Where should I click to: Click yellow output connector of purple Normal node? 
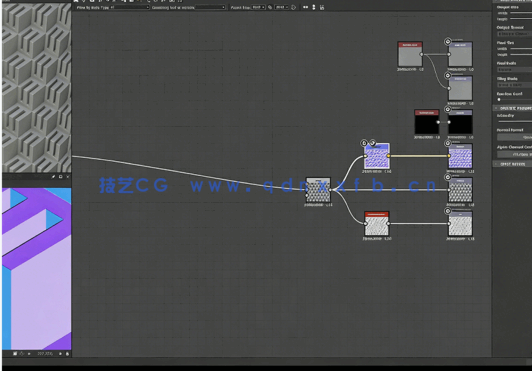point(388,156)
